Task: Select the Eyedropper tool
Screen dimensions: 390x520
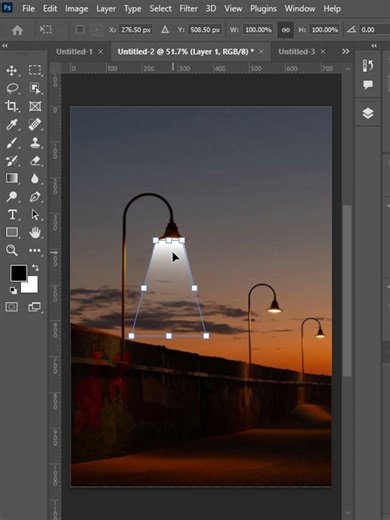Action: (12, 124)
